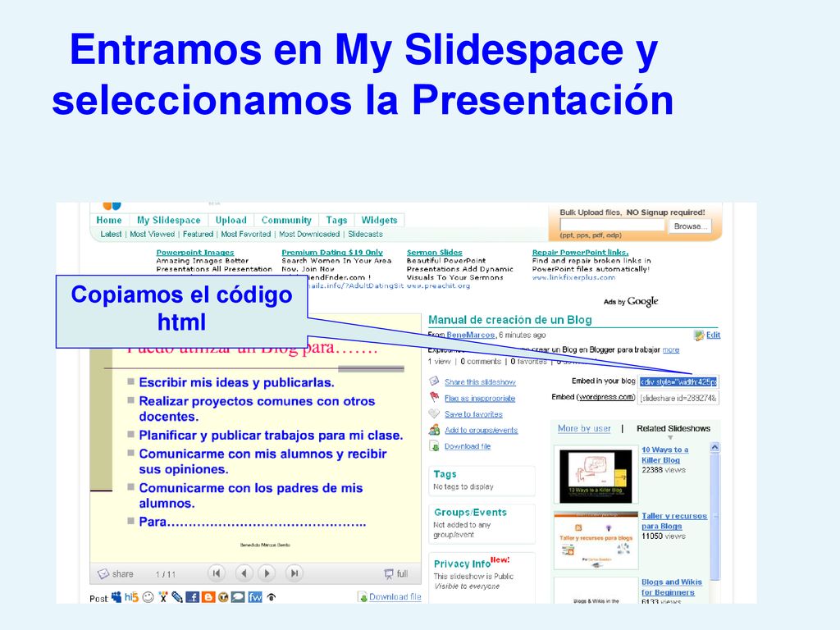The image size is (840, 630).
Task: Click the download file icon in the sidebar
Action: click(x=435, y=446)
